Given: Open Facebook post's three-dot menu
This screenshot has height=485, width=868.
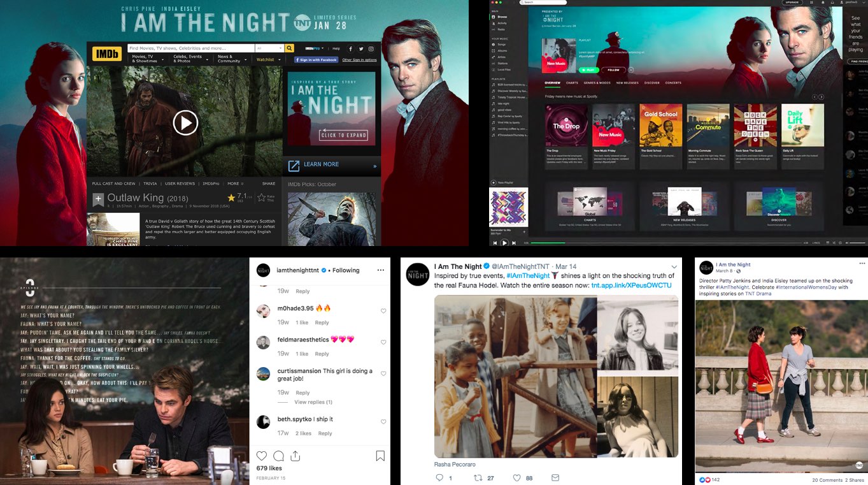Looking at the screenshot, I should [862, 263].
